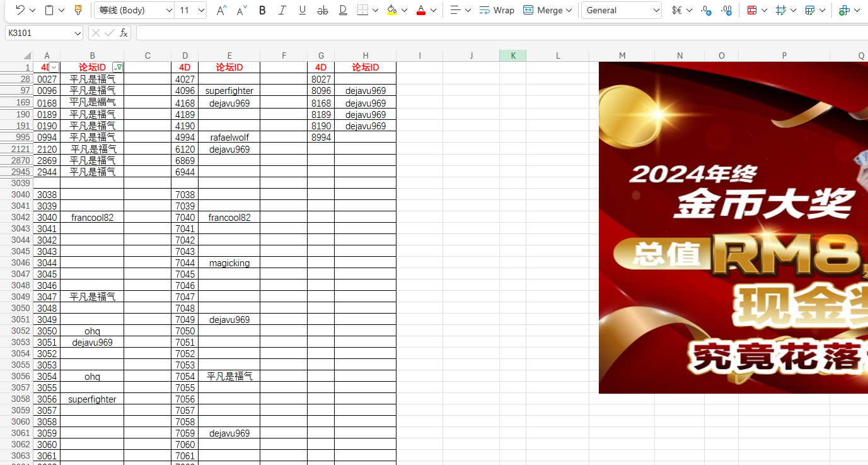Apply strikethrough formatting from the toolbar

323,10
